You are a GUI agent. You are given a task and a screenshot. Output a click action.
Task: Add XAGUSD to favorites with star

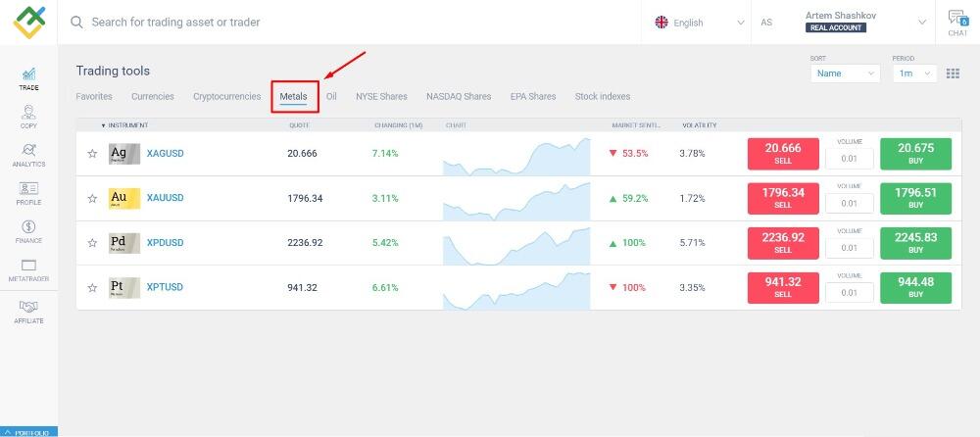point(92,154)
